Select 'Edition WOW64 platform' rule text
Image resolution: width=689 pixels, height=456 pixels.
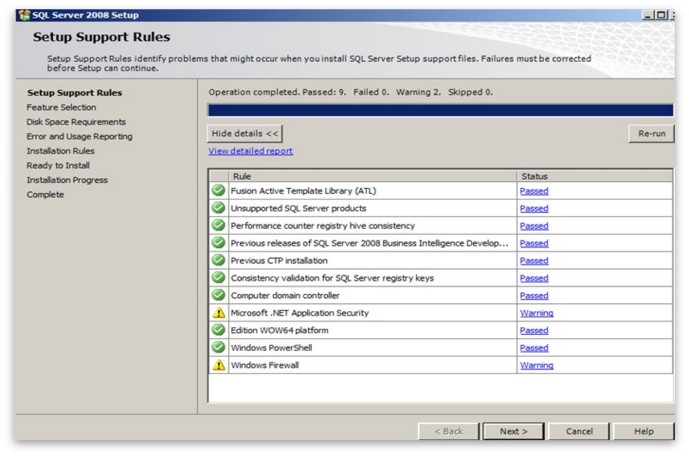pos(279,330)
